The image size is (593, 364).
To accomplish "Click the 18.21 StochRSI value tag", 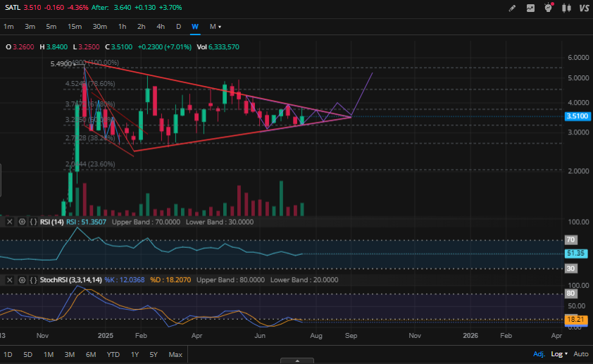I will click(576, 320).
